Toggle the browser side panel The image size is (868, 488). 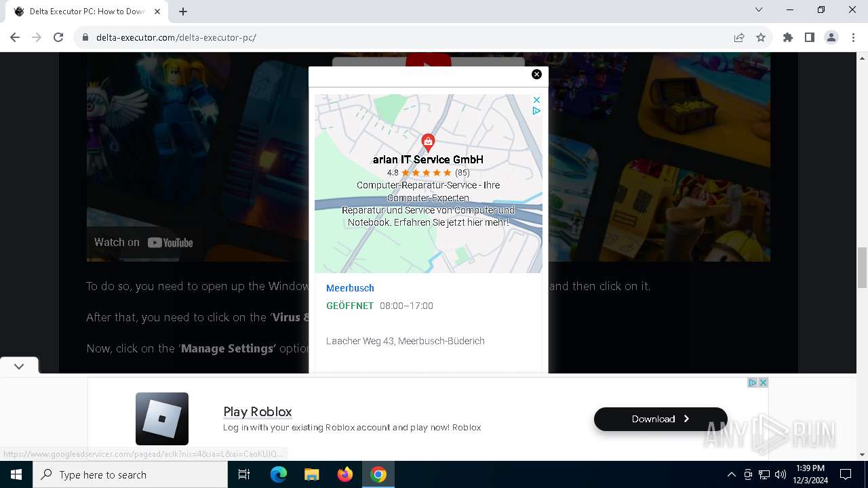coord(810,37)
